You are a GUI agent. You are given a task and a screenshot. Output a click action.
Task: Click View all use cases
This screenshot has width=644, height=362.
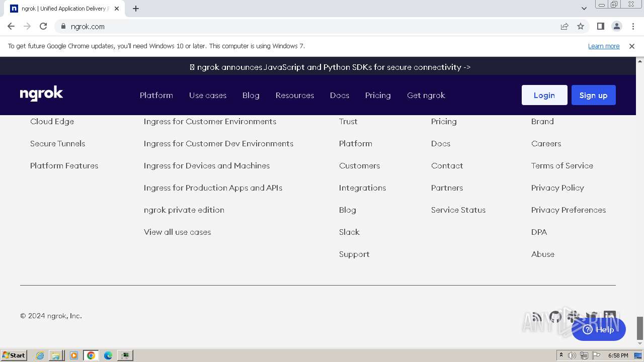(177, 232)
